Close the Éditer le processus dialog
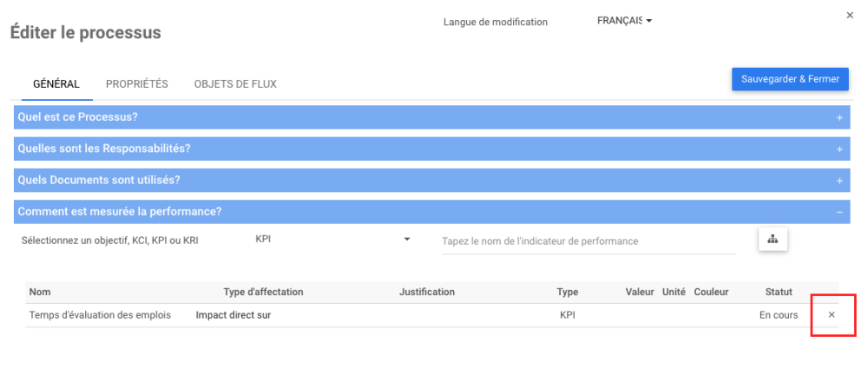This screenshot has width=868, height=376. 850,16
